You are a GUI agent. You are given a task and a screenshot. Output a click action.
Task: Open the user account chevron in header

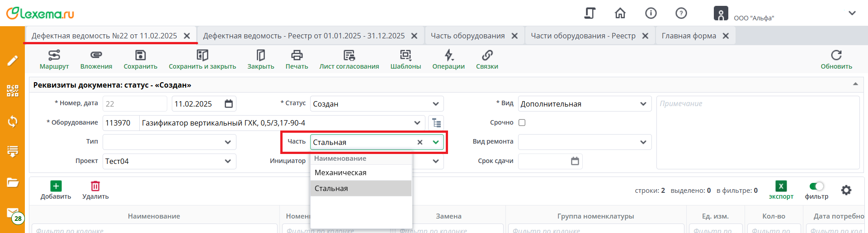(x=852, y=13)
